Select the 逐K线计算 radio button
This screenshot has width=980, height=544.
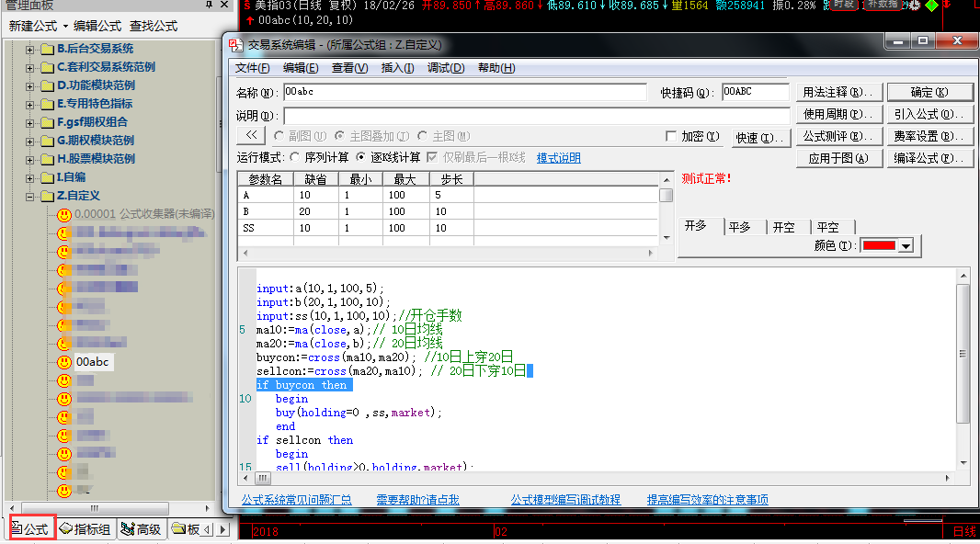coord(360,157)
